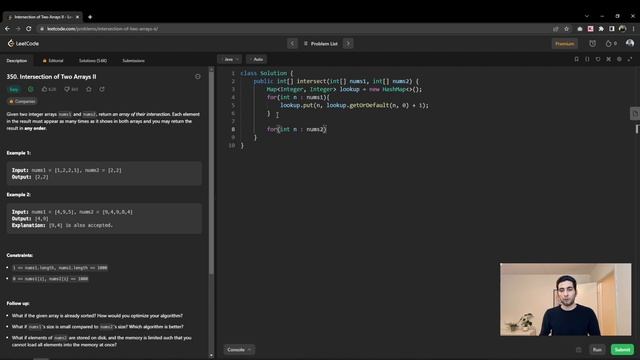Screen dimensions: 640x360
Task: Switch to Description tab
Action: coord(16,60)
